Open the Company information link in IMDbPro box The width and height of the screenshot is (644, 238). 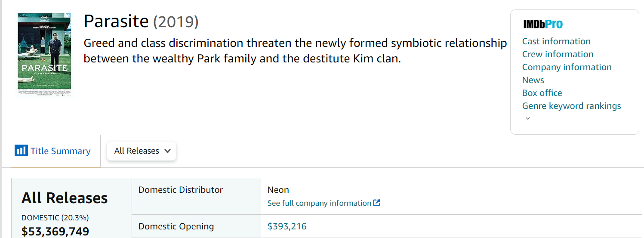point(567,67)
